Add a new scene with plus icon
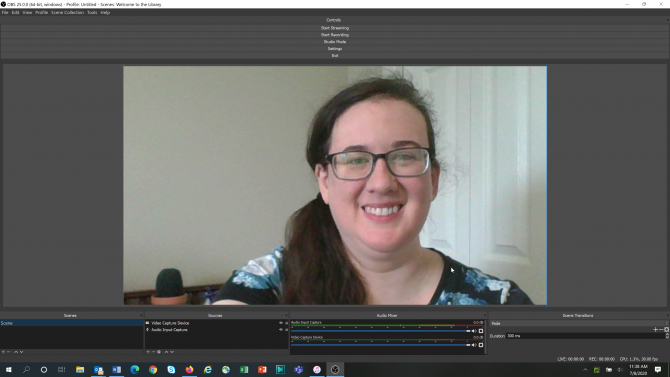The width and height of the screenshot is (670, 377). click(x=3, y=352)
